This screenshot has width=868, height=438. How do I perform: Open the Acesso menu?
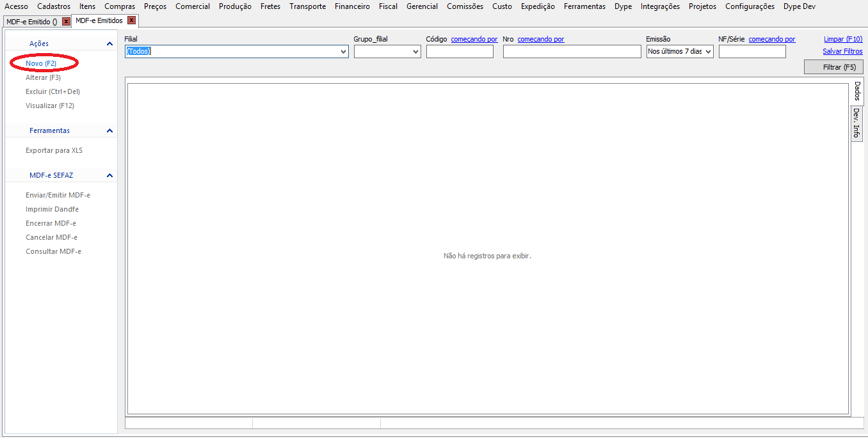pos(16,6)
